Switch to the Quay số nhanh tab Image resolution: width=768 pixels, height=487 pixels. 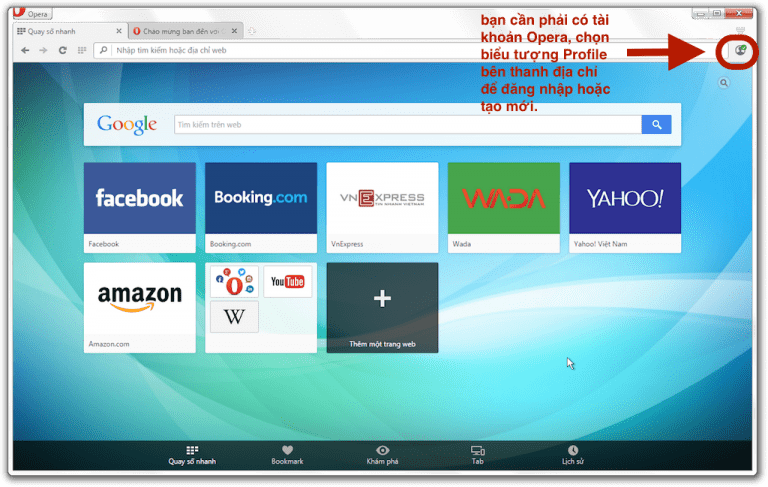(69, 31)
